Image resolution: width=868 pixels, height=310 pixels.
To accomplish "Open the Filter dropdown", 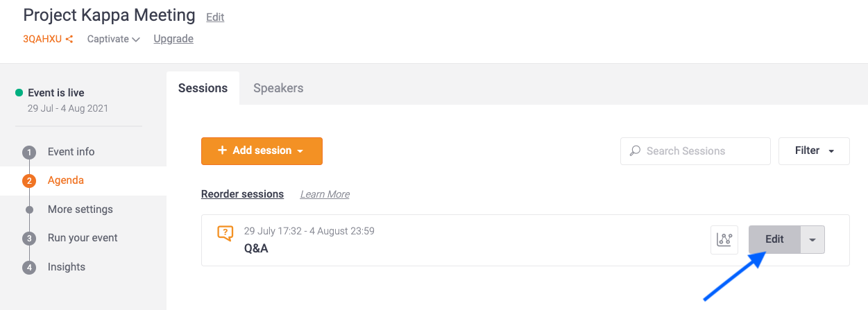I will (x=814, y=150).
